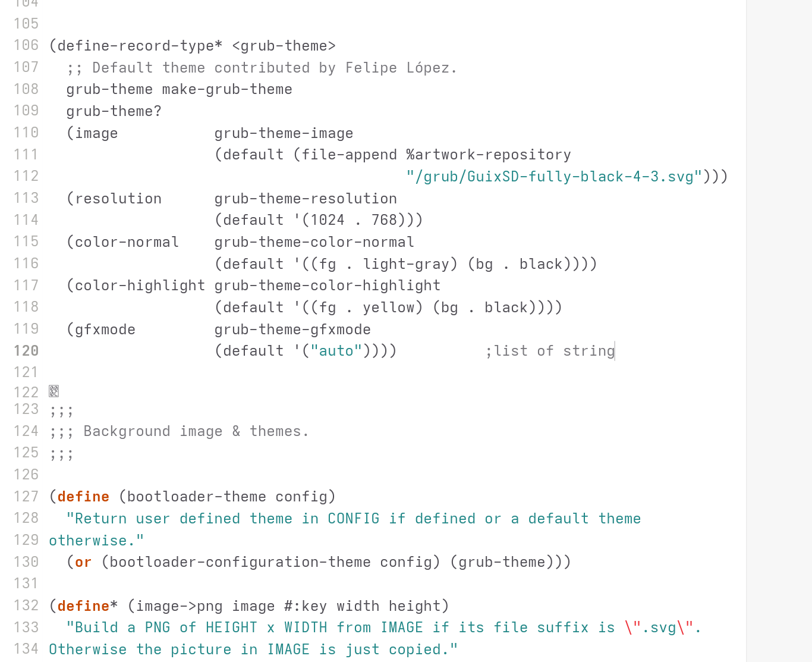Viewport: 812px width, 662px height.
Task: Click the form feed character on line 122
Action: (54, 391)
